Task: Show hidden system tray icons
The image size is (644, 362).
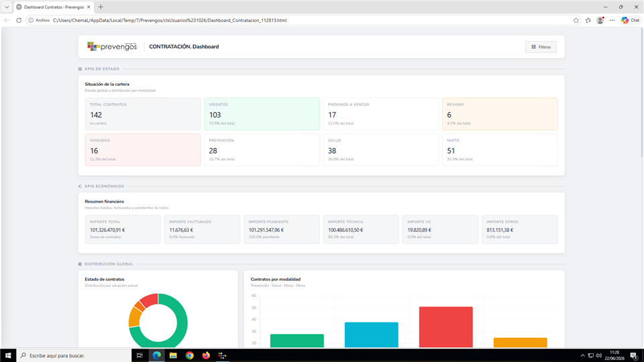Action: pos(582,355)
